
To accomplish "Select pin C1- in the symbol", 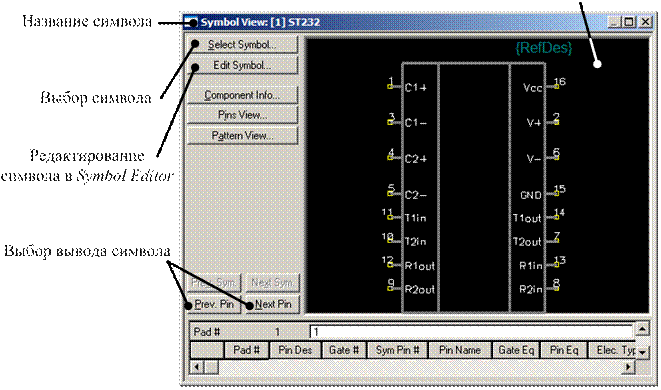I will point(416,123).
